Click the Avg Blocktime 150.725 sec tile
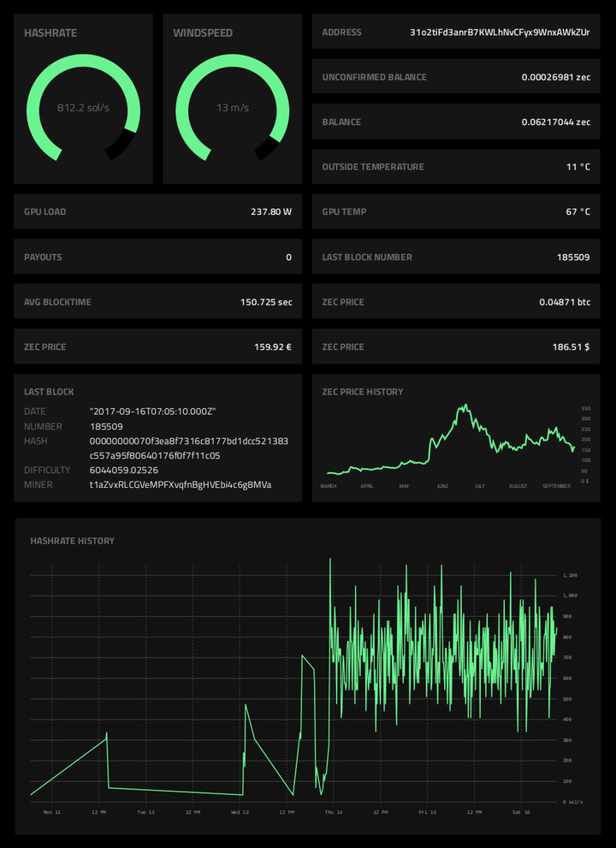The height and width of the screenshot is (848, 616). coord(158,302)
